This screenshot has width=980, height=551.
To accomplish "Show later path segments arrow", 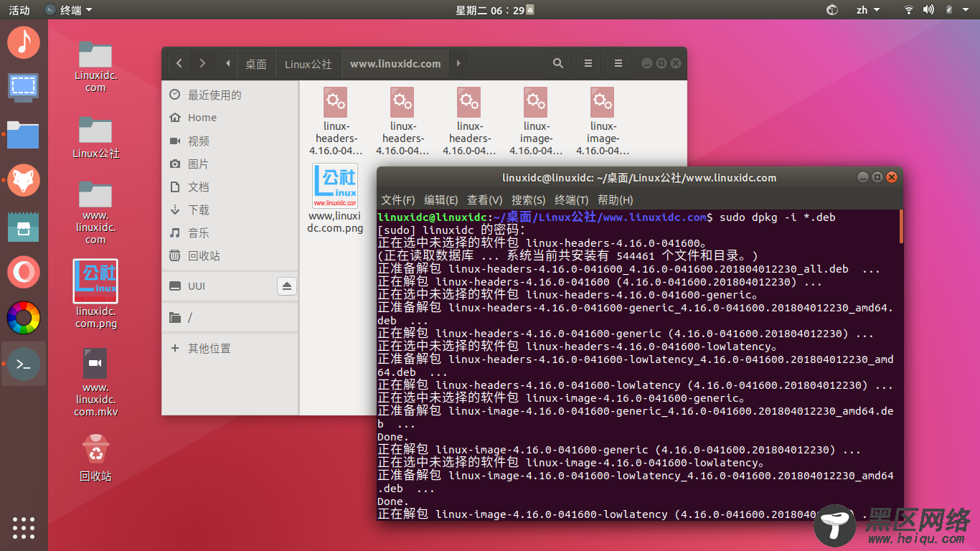I will click(458, 64).
